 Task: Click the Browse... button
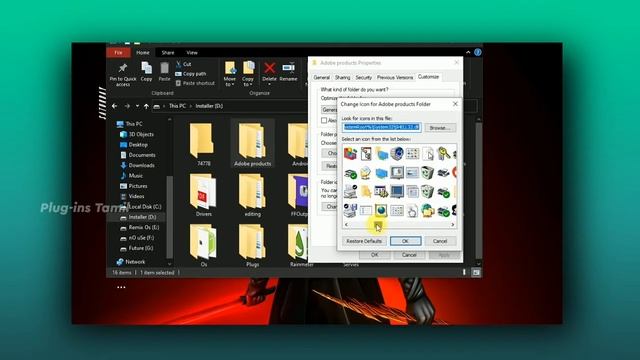point(440,128)
